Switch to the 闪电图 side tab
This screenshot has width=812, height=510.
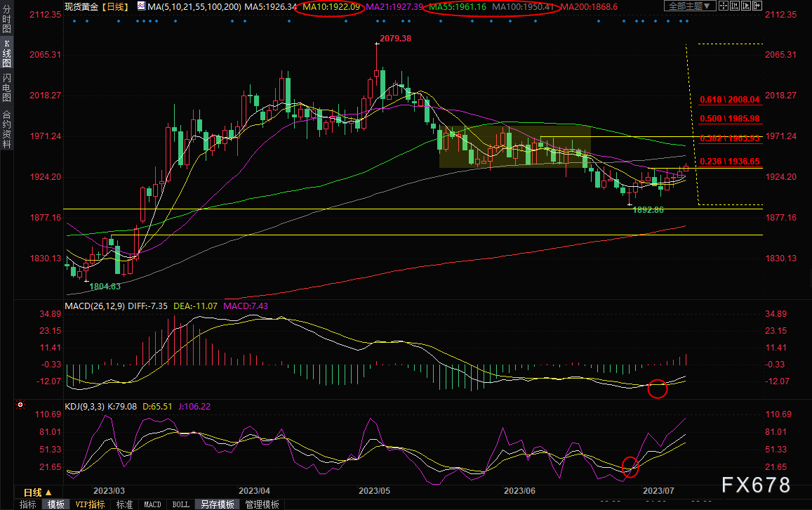click(x=7, y=87)
